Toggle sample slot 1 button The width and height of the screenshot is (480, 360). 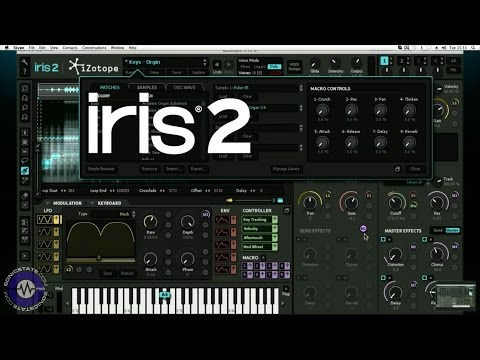point(384,61)
